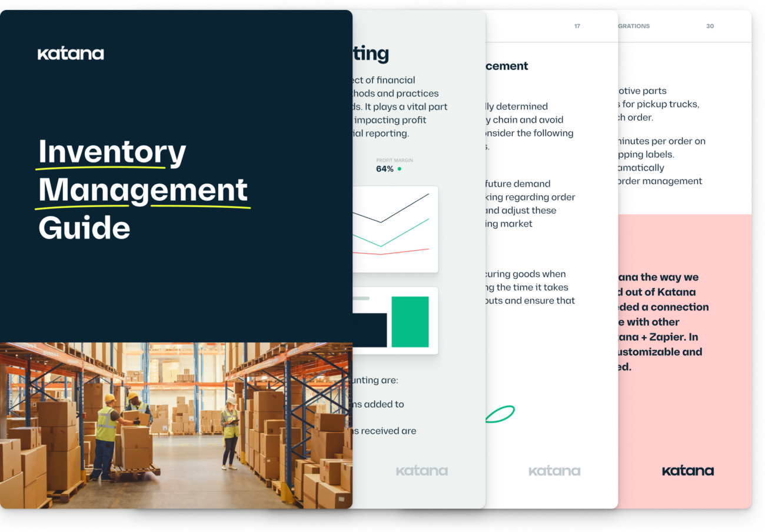Click the Katana logo on the cover
The height and width of the screenshot is (532, 765).
[71, 53]
